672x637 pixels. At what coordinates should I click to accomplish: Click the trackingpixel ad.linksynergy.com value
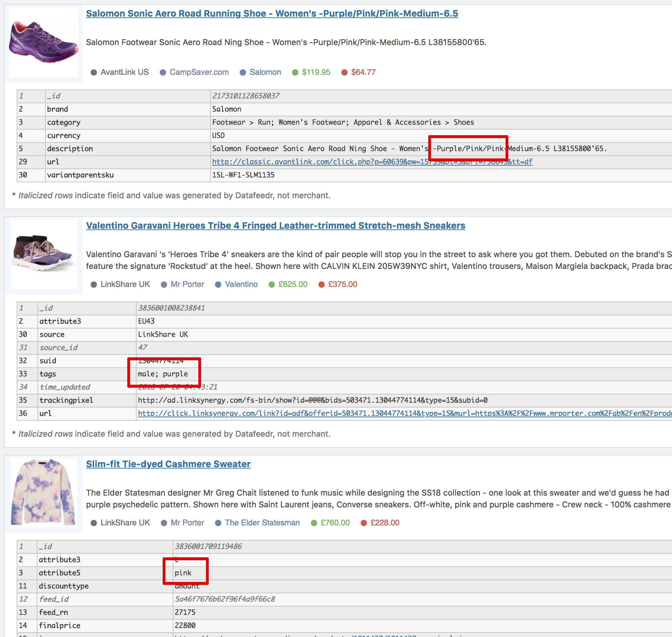(x=313, y=400)
